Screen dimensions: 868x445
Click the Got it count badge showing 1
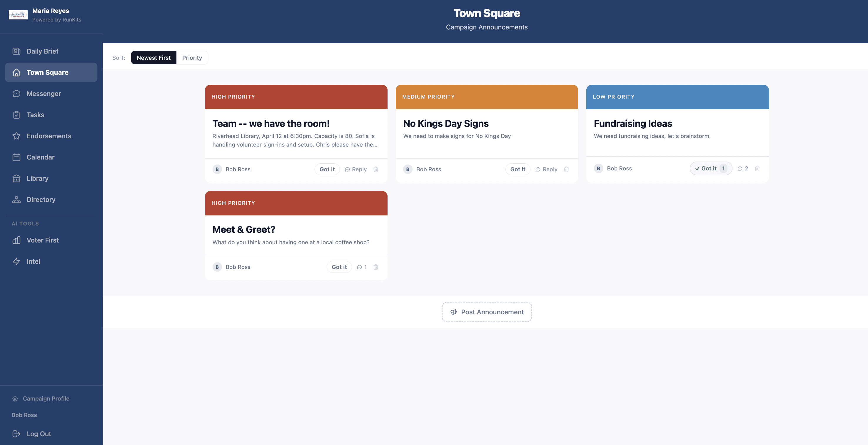723,168
